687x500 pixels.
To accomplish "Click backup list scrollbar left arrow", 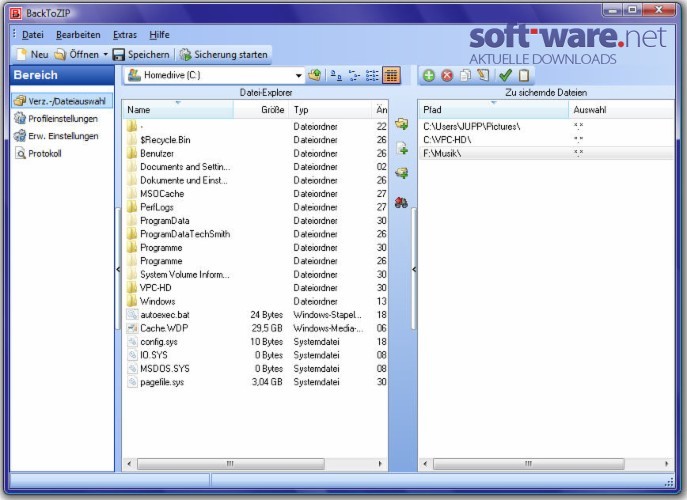I will point(425,464).
